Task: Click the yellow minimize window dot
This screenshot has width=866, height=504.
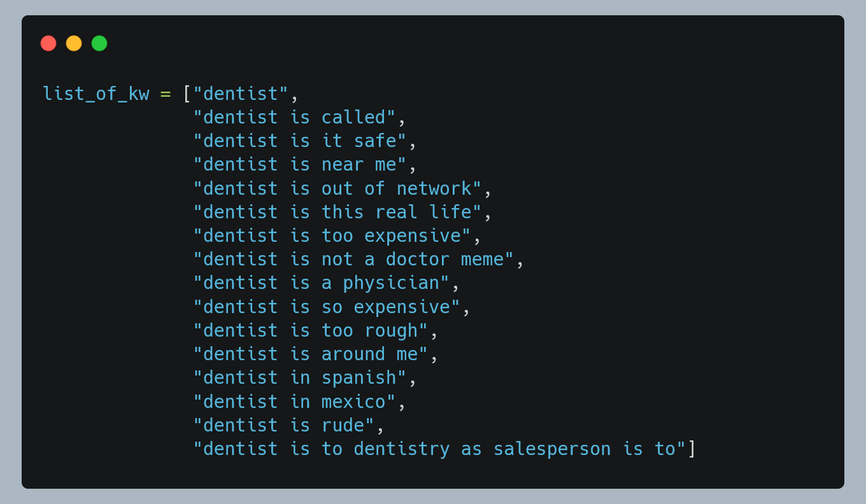Action: (74, 43)
